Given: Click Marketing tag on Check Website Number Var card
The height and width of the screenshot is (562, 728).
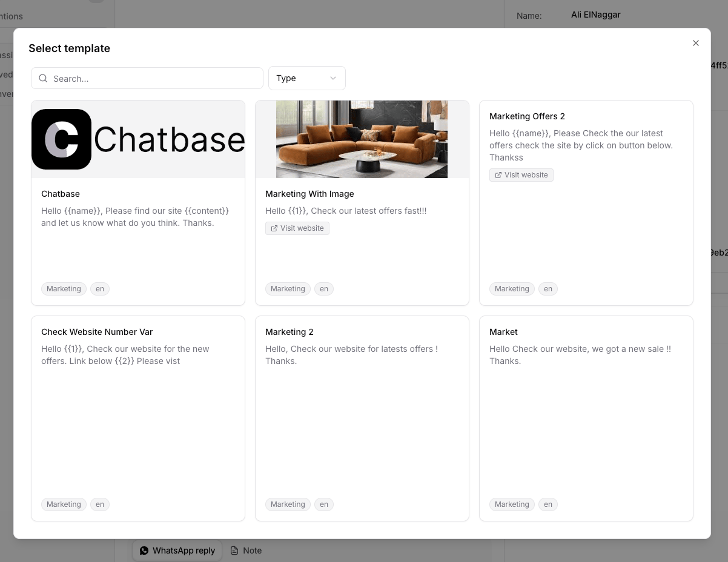Looking at the screenshot, I should click(x=64, y=504).
